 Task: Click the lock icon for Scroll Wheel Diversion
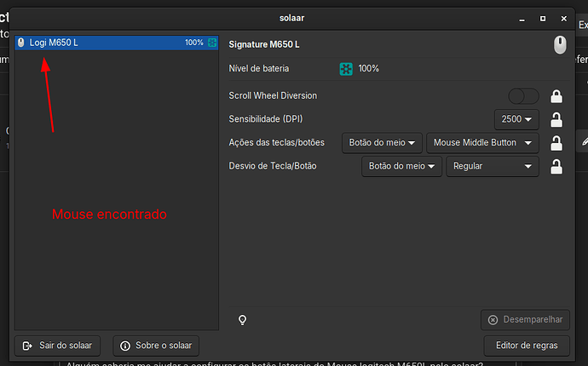[556, 96]
